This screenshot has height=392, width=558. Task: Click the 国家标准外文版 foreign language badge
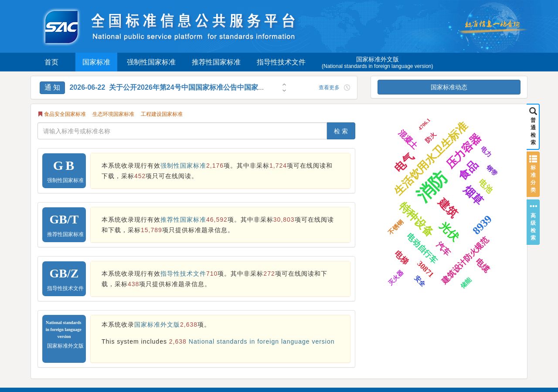[64, 339]
